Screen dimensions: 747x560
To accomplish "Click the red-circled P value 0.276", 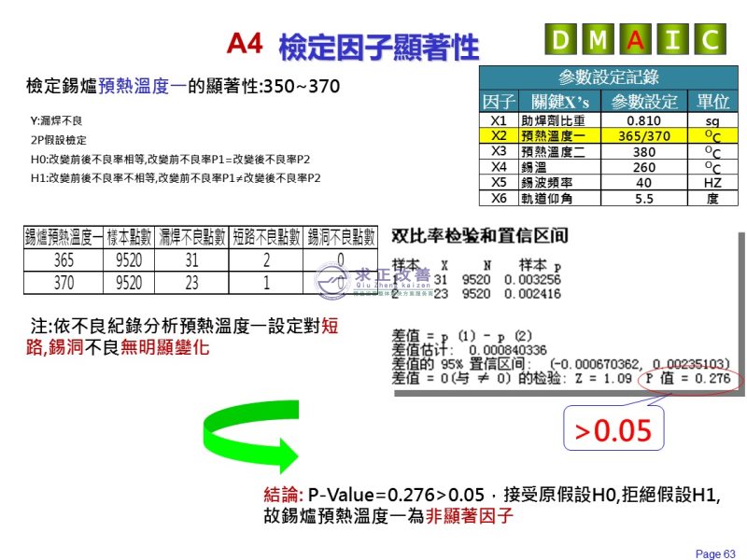I will click(691, 379).
